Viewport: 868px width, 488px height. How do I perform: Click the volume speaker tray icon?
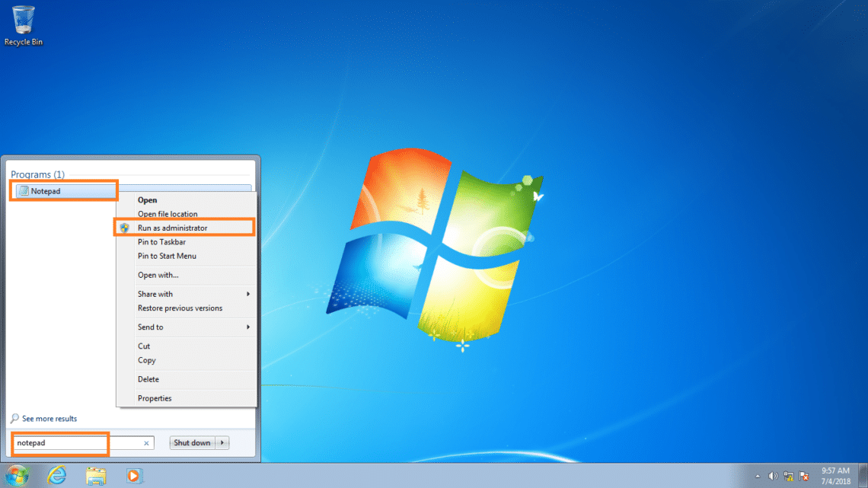tap(774, 476)
